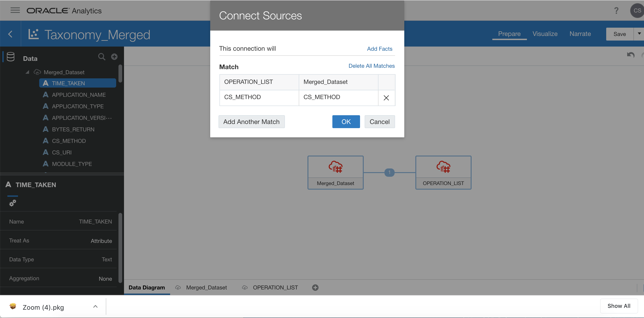Select the CS_METHOD column in tree
644x318 pixels.
[x=69, y=141]
